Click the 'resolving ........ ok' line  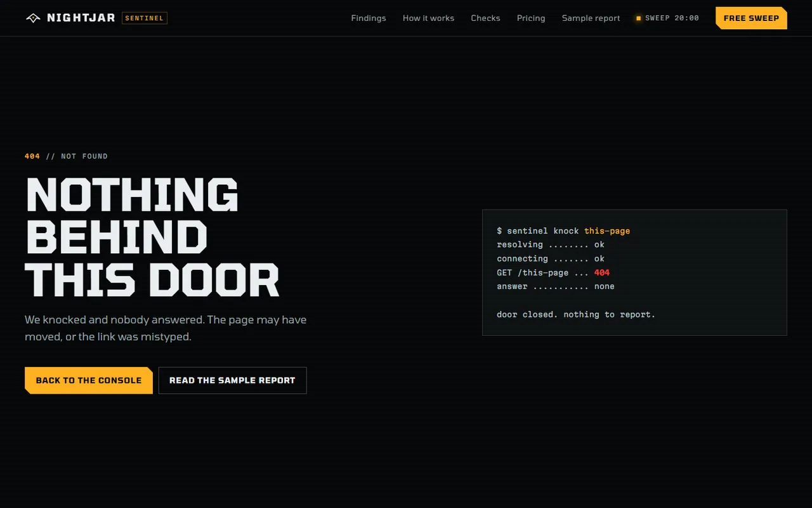[551, 244]
